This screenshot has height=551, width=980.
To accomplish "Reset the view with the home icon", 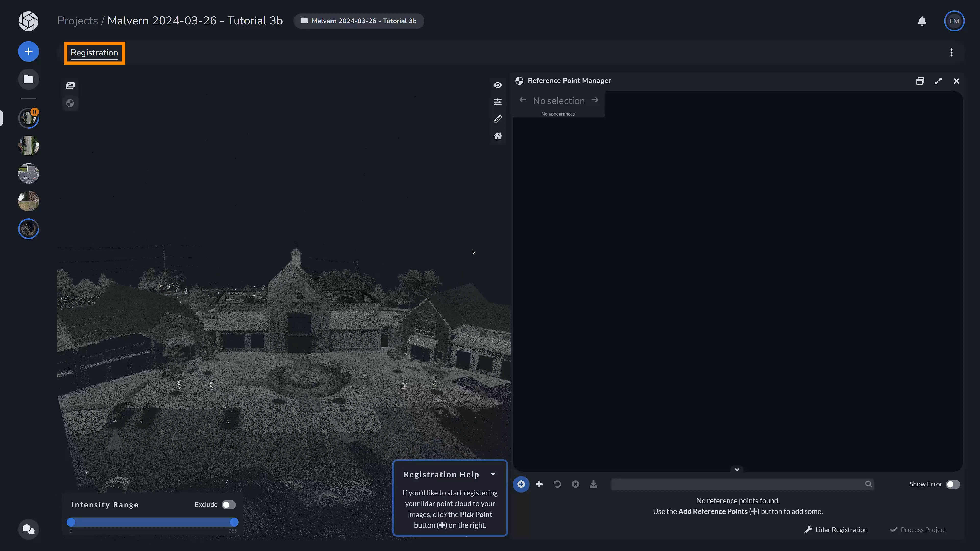I will [498, 136].
